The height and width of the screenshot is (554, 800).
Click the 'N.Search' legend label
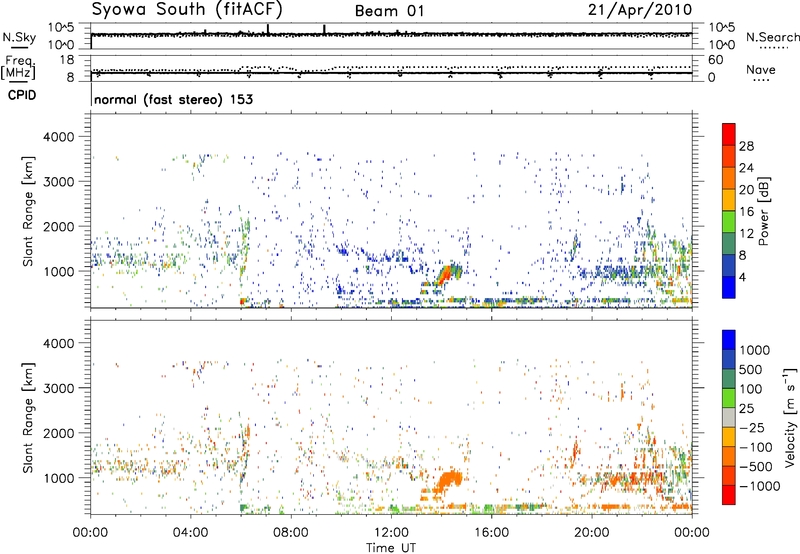pos(772,37)
